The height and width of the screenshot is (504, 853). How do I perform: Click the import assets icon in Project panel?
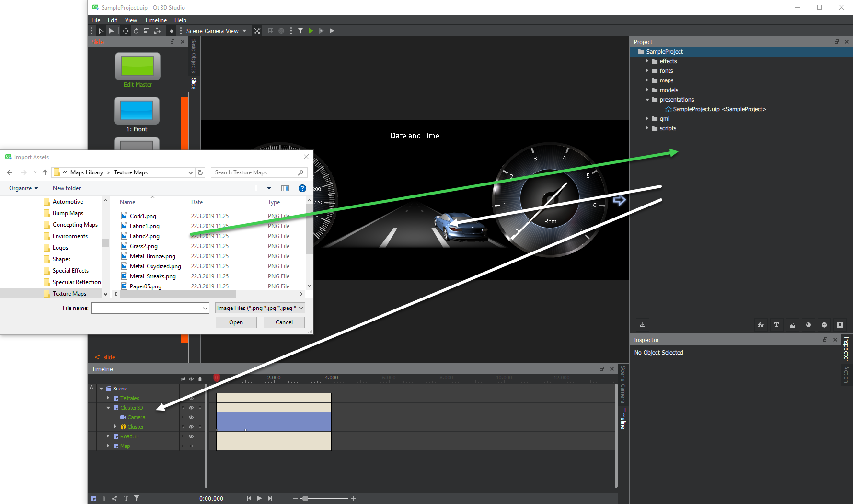[x=643, y=325]
